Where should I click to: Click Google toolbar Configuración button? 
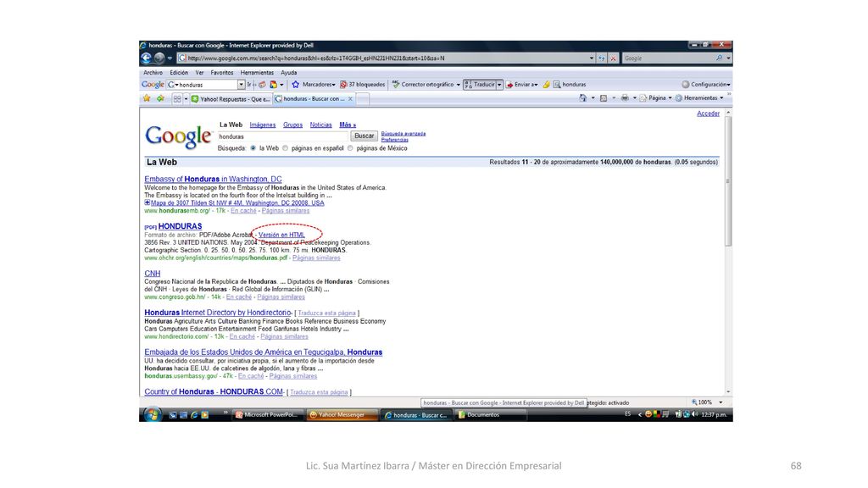click(x=706, y=85)
